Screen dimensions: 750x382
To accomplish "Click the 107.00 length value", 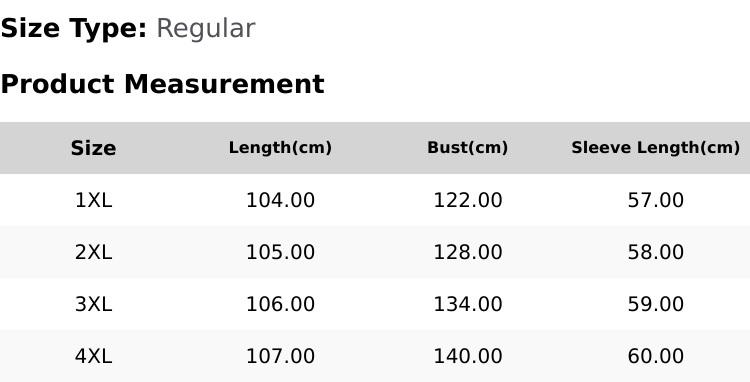I will [x=280, y=356].
